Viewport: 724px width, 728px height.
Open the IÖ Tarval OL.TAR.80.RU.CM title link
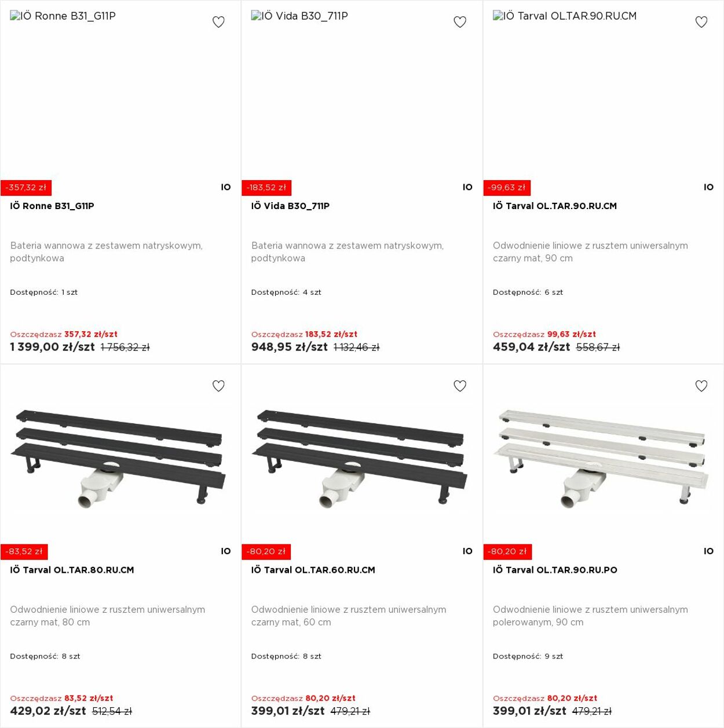click(72, 570)
